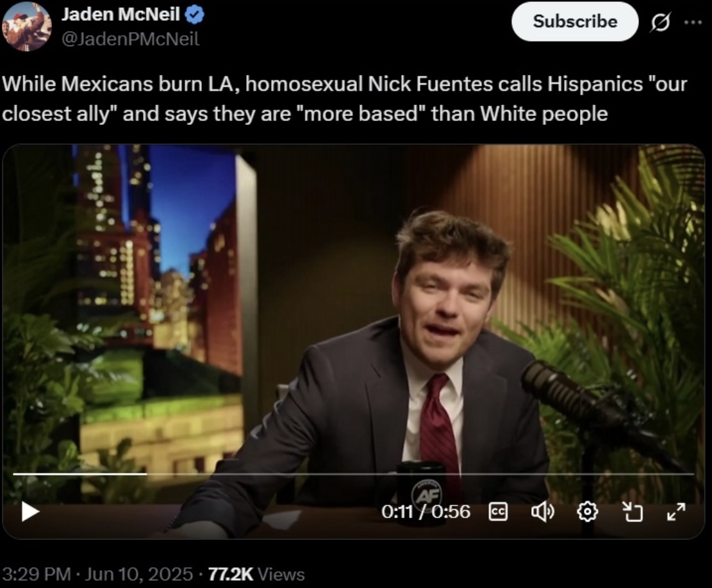The height and width of the screenshot is (588, 712).
Task: Play the embedded video
Action: point(31,512)
